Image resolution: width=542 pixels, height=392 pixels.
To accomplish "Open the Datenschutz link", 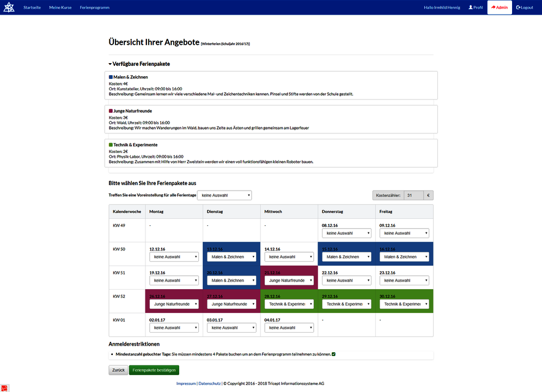I will click(x=210, y=383).
